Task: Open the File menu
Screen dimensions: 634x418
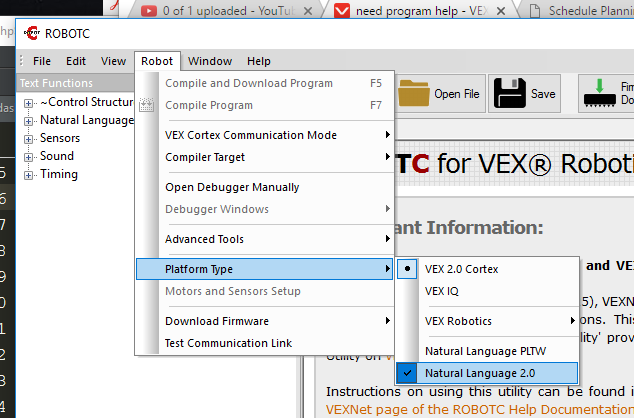Action: (42, 61)
